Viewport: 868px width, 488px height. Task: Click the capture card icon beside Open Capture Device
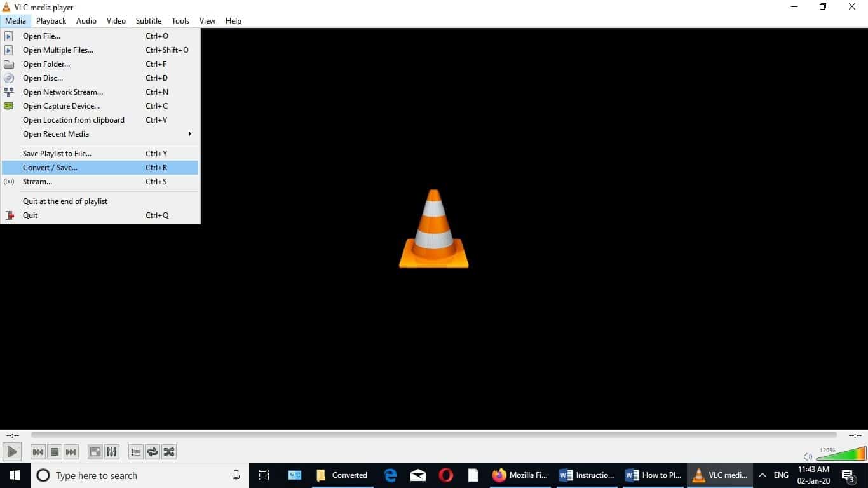pyautogui.click(x=9, y=106)
